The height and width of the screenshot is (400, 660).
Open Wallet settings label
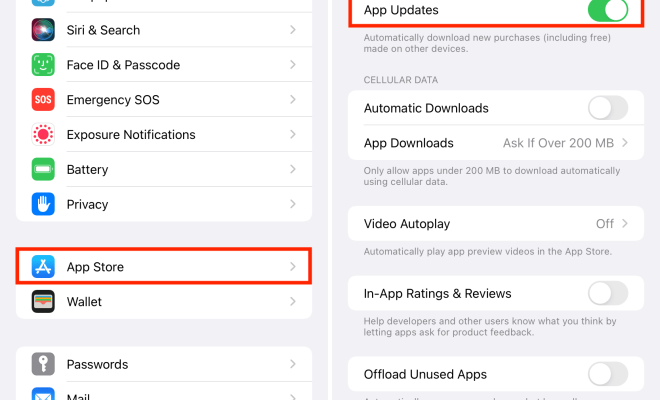point(84,302)
